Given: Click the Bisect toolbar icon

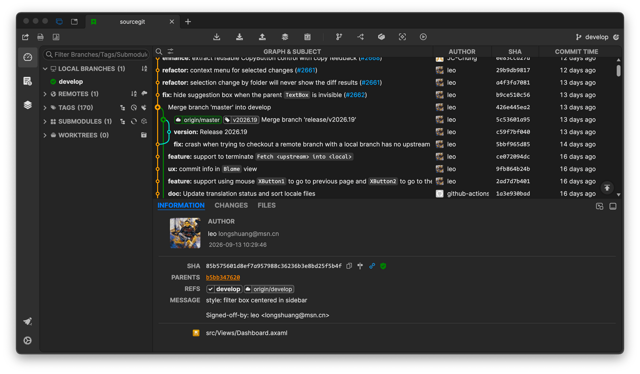Looking at the screenshot, I should coord(402,37).
